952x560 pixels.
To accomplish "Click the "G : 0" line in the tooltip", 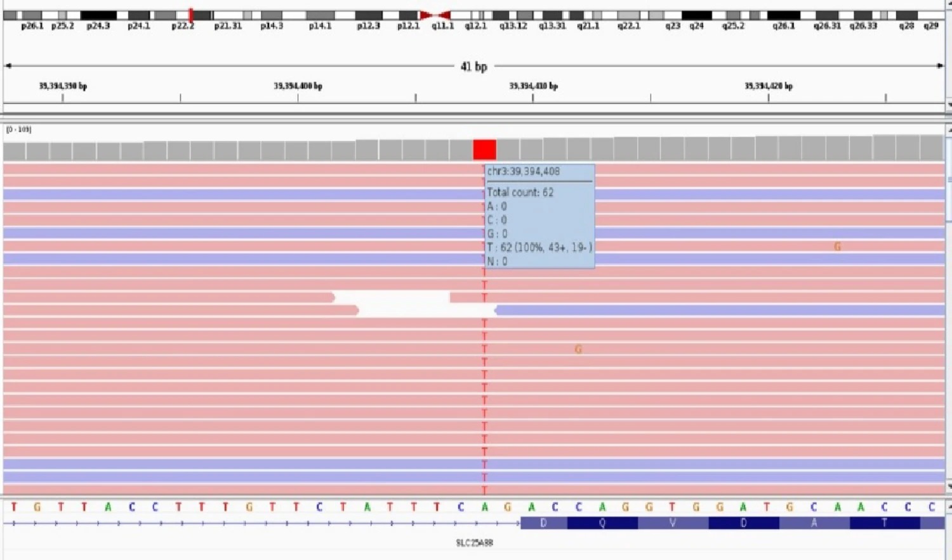I will point(497,234).
